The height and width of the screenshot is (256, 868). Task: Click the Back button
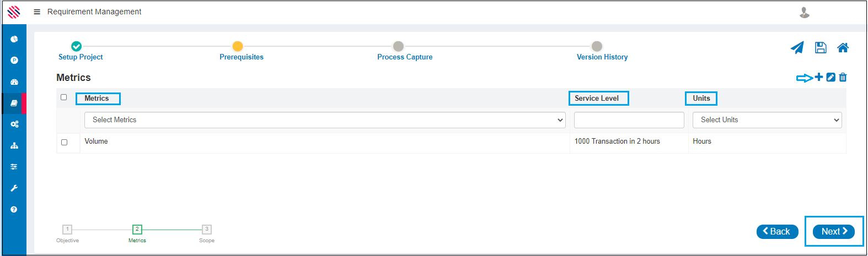tap(777, 232)
